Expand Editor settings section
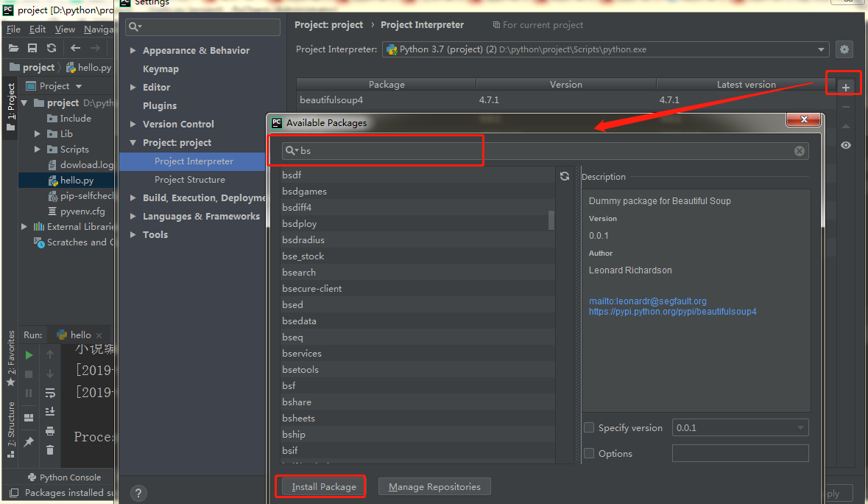Image resolution: width=868 pixels, height=504 pixels. pos(133,87)
